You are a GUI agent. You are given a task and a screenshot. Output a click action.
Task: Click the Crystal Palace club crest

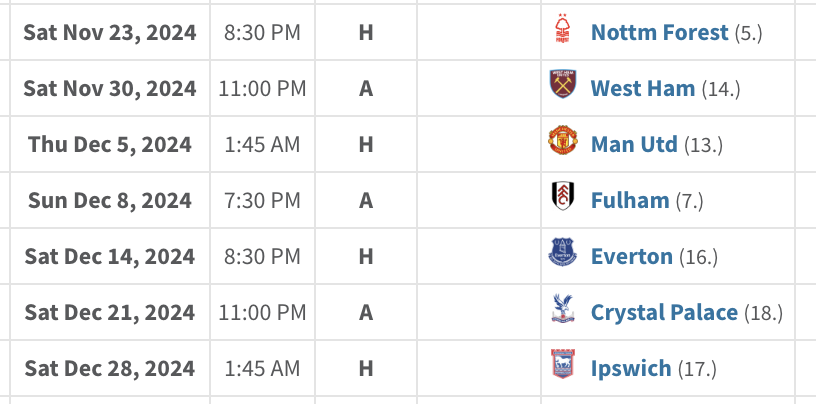click(563, 312)
